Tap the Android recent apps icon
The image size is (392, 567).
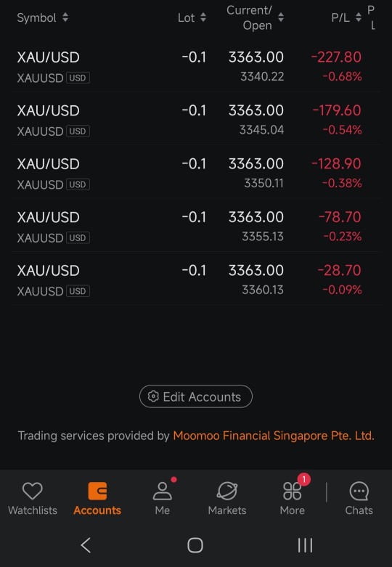pos(305,545)
